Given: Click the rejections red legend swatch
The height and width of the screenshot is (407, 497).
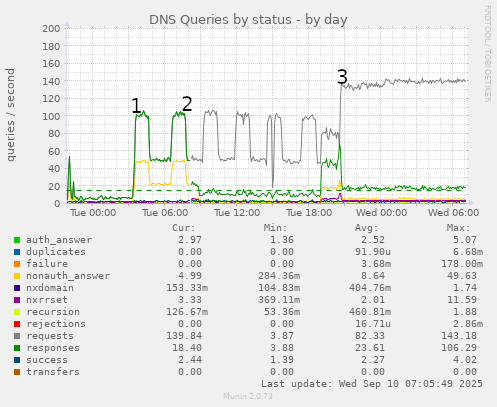Looking at the screenshot, I should [17, 324].
